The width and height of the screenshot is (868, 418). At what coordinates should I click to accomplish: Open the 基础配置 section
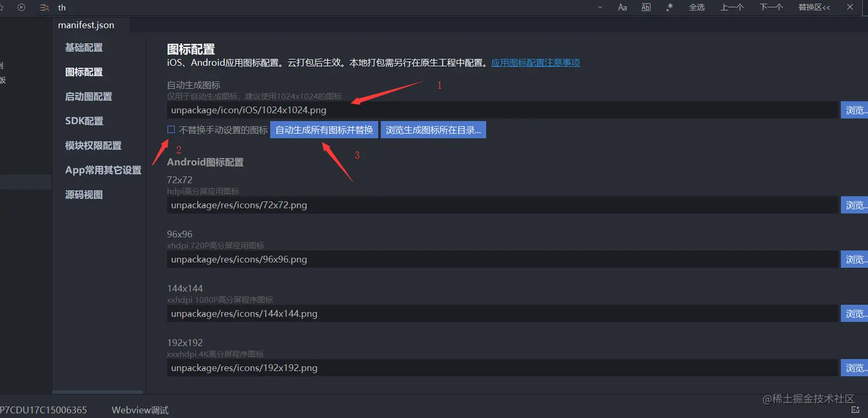coord(84,48)
